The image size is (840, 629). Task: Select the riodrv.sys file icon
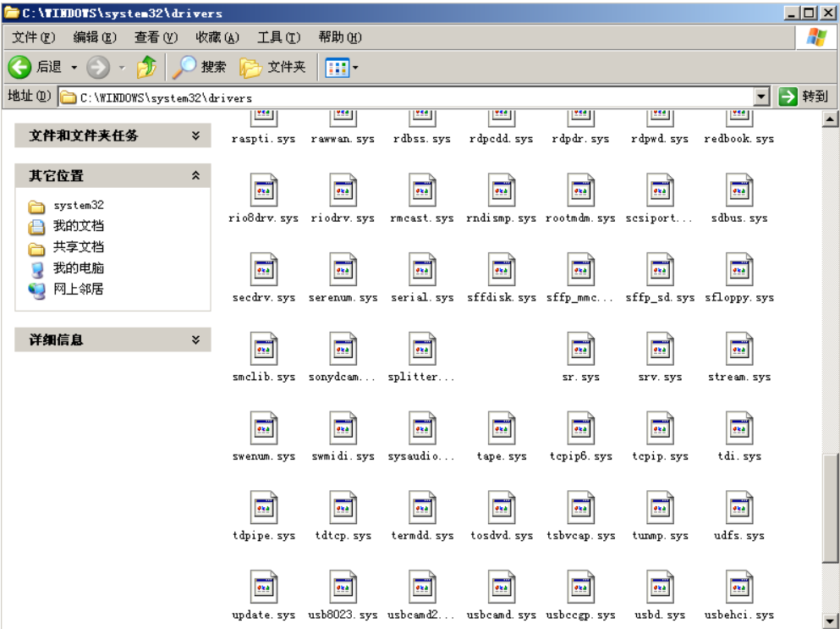pos(343,190)
